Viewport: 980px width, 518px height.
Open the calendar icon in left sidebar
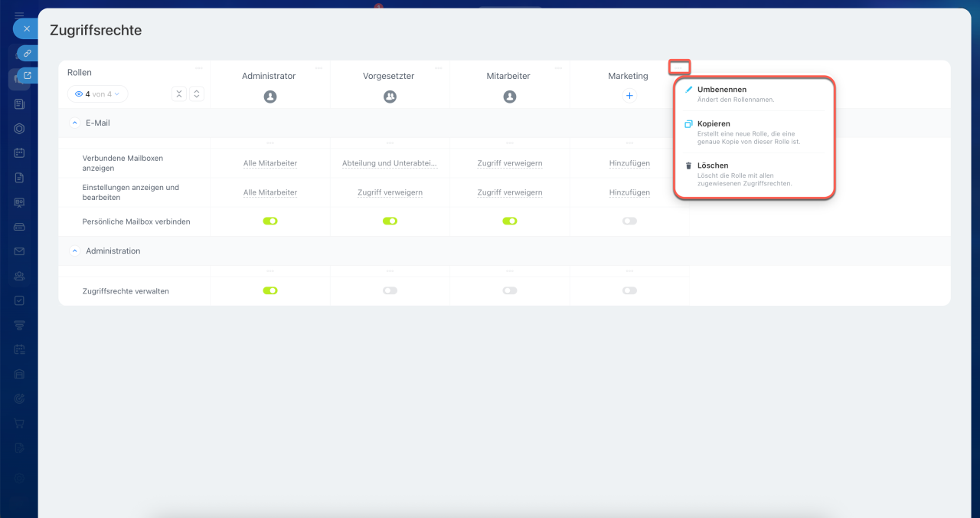[x=20, y=152]
